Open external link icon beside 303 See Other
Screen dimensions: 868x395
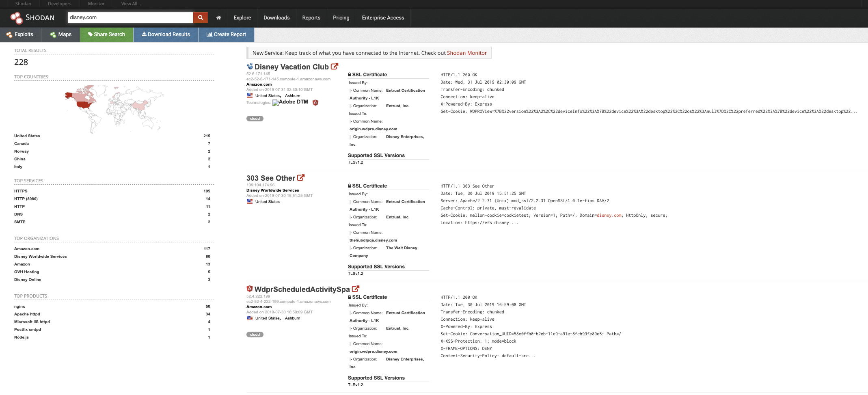301,178
